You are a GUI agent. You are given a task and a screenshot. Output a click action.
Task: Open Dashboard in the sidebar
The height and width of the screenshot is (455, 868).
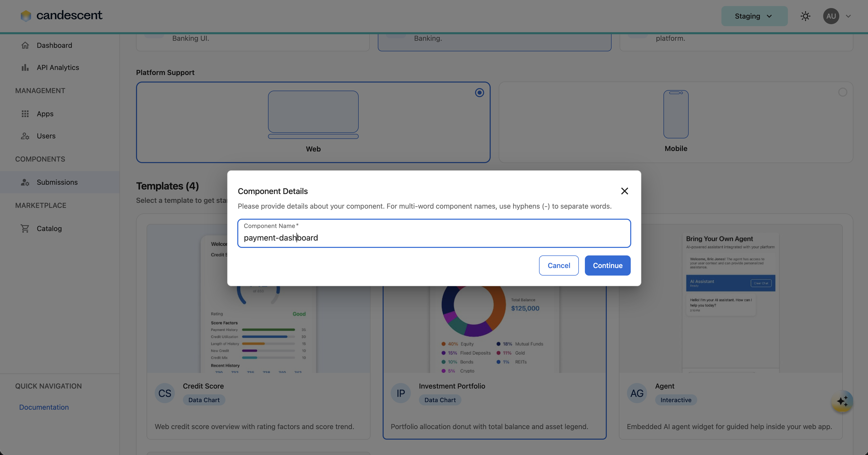point(60,45)
